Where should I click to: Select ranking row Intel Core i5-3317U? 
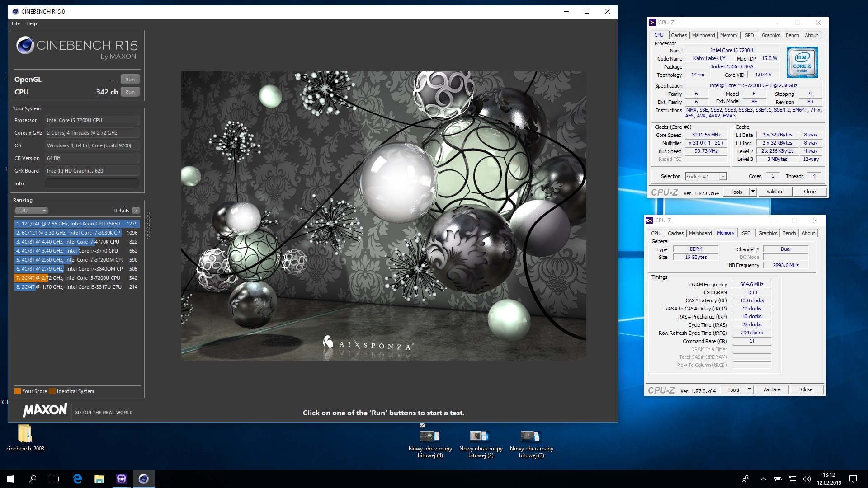[x=76, y=287]
